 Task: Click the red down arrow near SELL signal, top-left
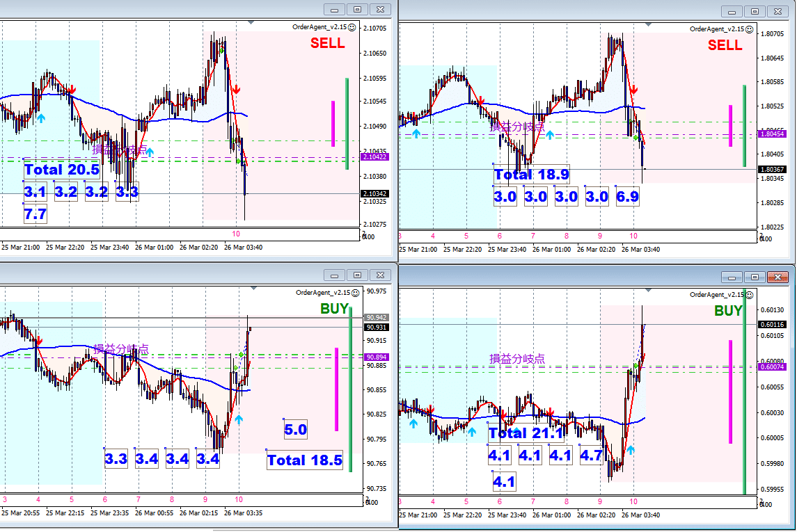(237, 89)
